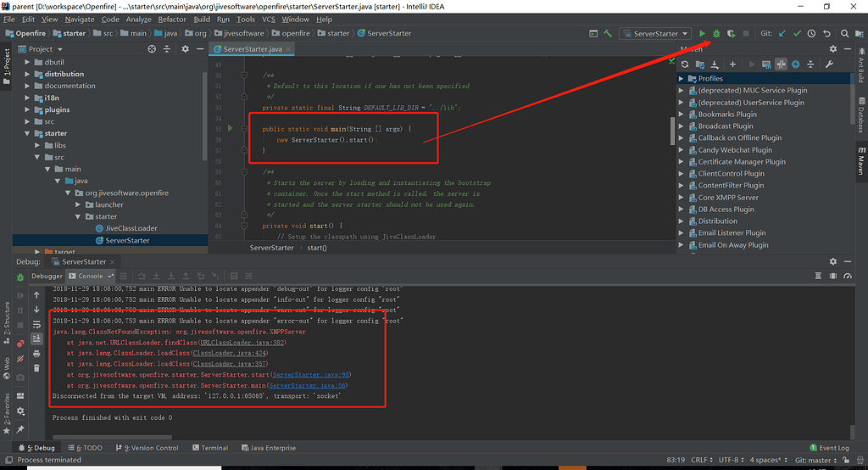This screenshot has height=470, width=868.
Task: Follow ServerStarter.java:90 stack trace link
Action: pyautogui.click(x=310, y=375)
